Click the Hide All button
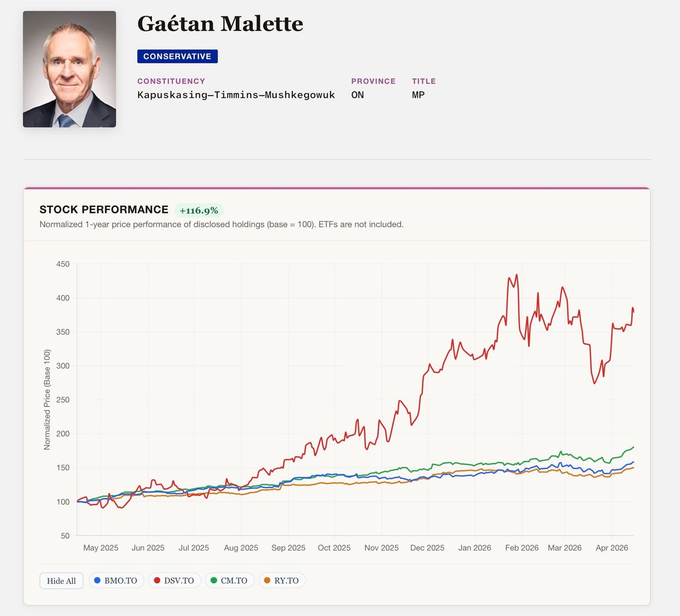This screenshot has width=680, height=616. pos(61,581)
